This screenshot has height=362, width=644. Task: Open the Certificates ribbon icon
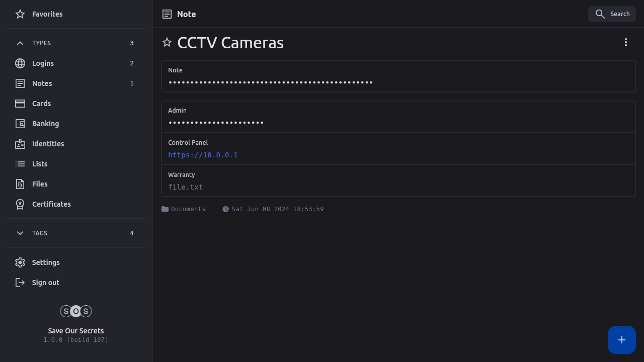(20, 204)
